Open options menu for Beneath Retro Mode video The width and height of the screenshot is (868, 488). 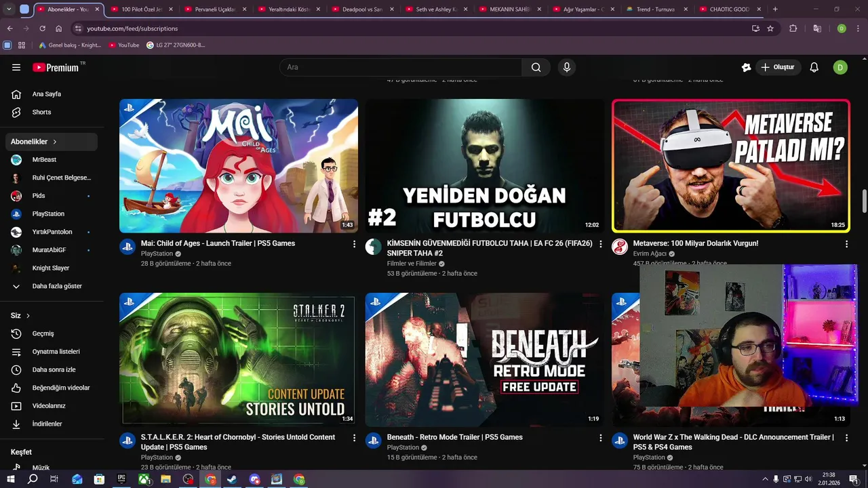click(600, 438)
